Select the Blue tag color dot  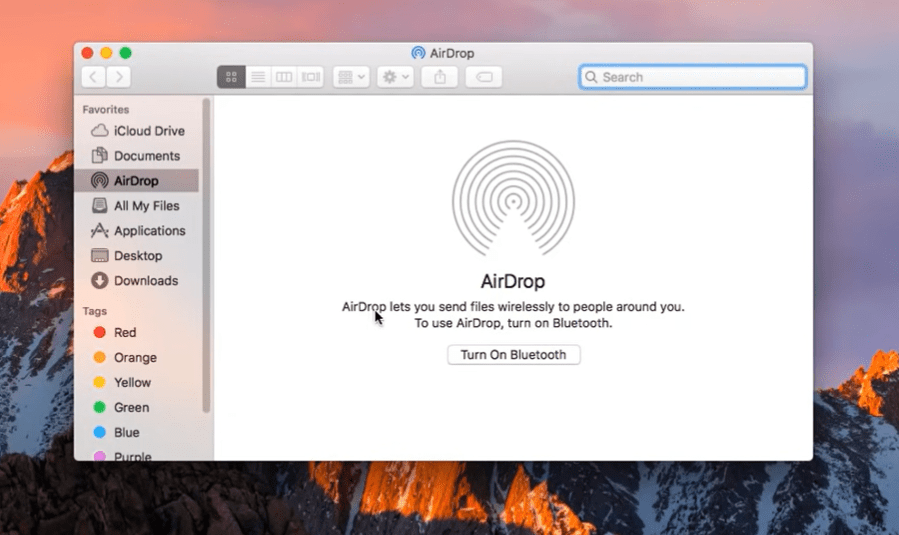[x=100, y=432]
